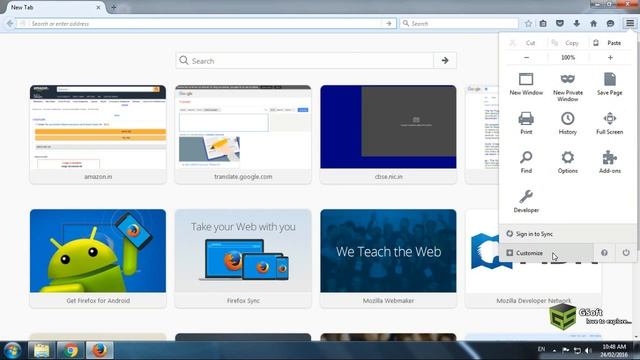Open the Downloads arrow icon
The image size is (640, 360).
tap(576, 24)
